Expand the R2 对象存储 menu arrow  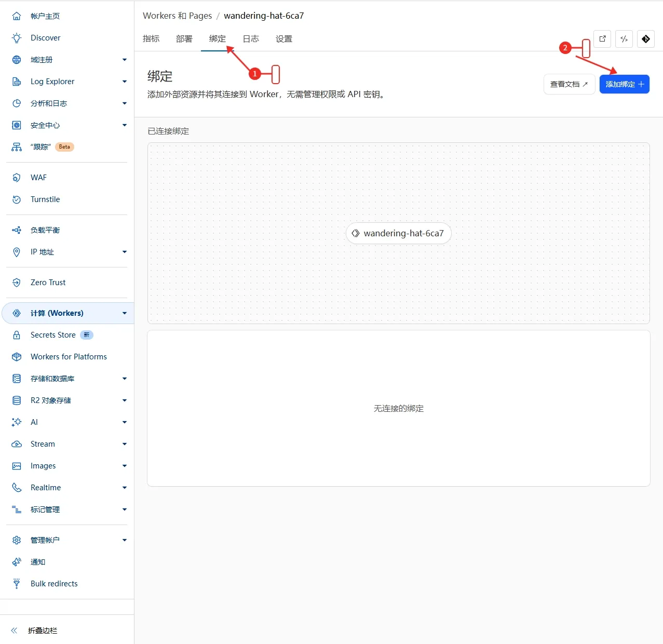125,400
